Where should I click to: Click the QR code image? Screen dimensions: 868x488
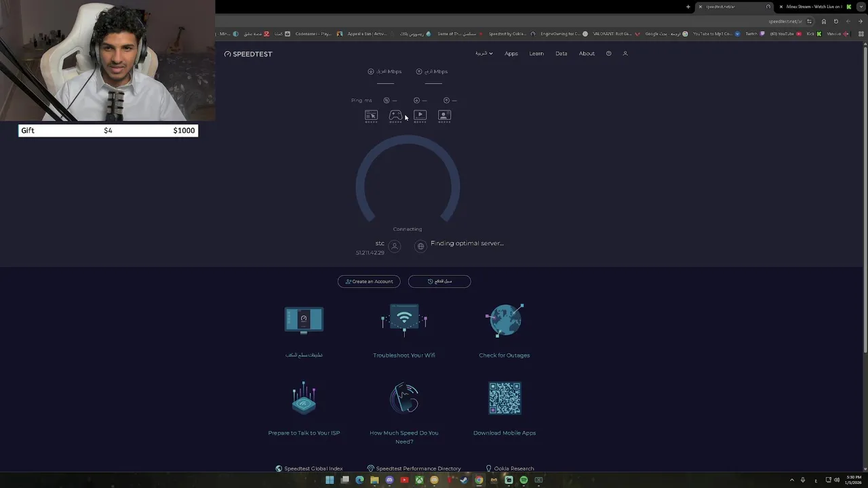click(505, 398)
